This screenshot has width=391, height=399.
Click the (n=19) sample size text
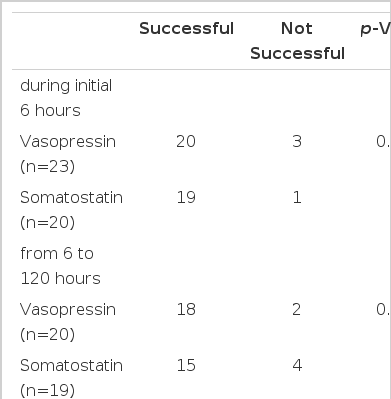coord(47,391)
